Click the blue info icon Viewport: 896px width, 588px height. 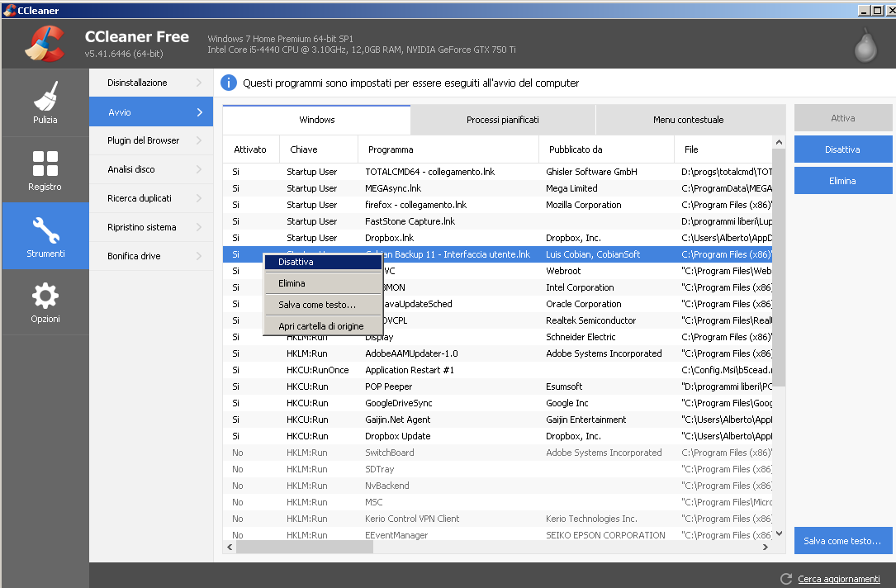229,83
